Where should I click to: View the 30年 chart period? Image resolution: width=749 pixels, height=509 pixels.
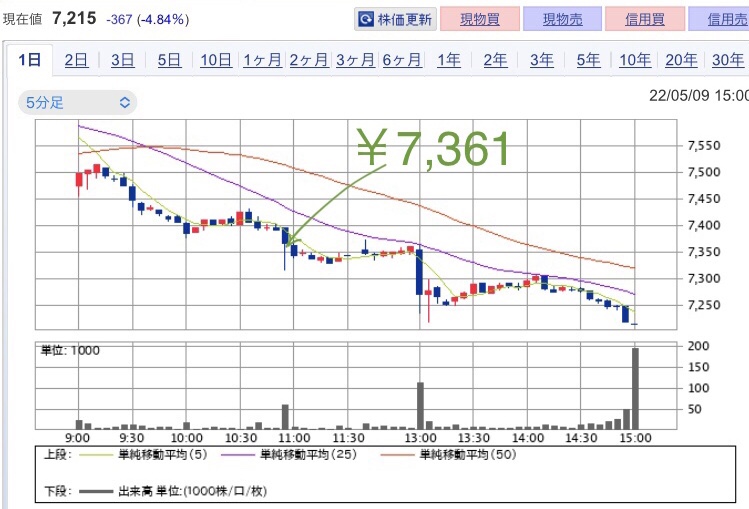[x=728, y=60]
